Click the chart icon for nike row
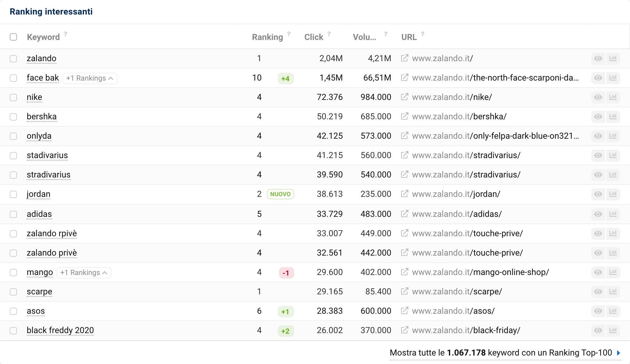 [x=613, y=97]
